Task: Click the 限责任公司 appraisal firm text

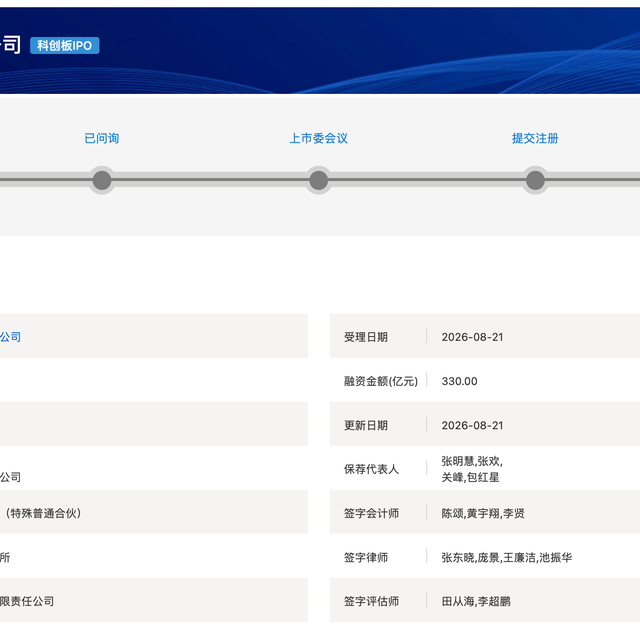Action: (27, 601)
